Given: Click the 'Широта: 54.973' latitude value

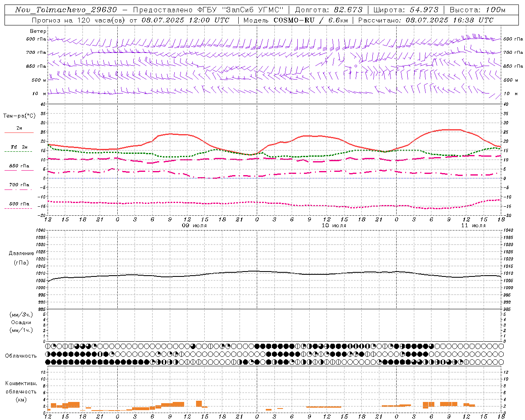Looking at the screenshot, I should 406,10.
